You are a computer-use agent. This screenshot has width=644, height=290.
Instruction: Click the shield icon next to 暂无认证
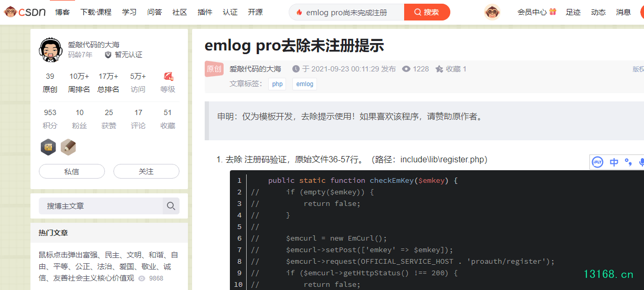pos(108,55)
